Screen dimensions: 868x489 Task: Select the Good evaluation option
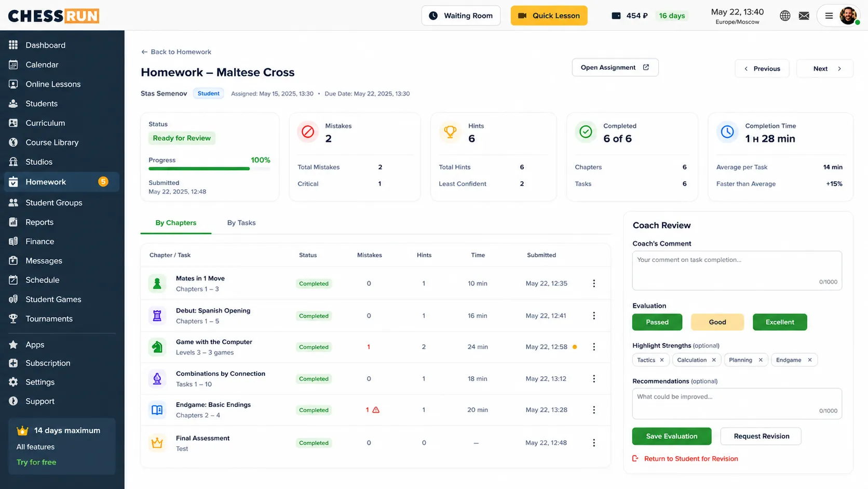click(717, 322)
